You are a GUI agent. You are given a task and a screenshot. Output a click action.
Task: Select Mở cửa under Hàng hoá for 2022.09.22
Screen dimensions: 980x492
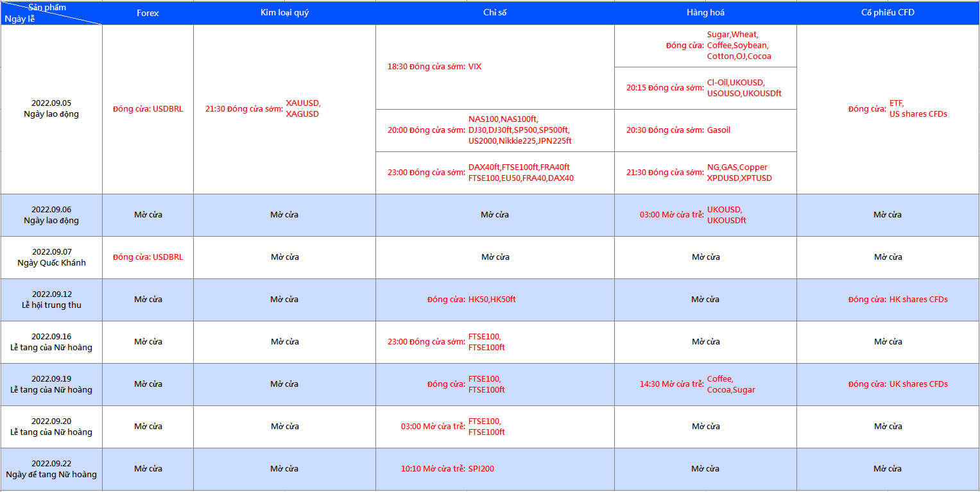tap(705, 469)
